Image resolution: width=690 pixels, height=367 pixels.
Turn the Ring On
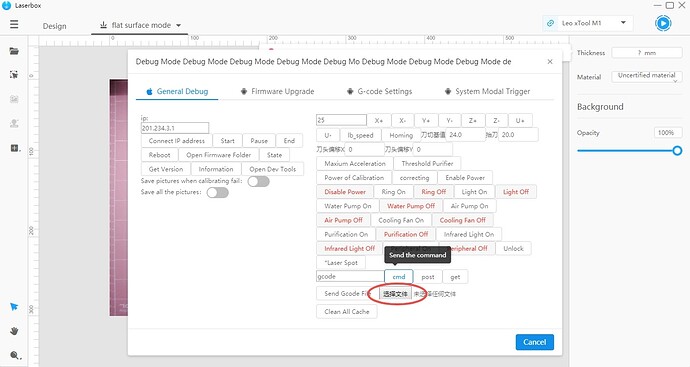[x=393, y=192]
